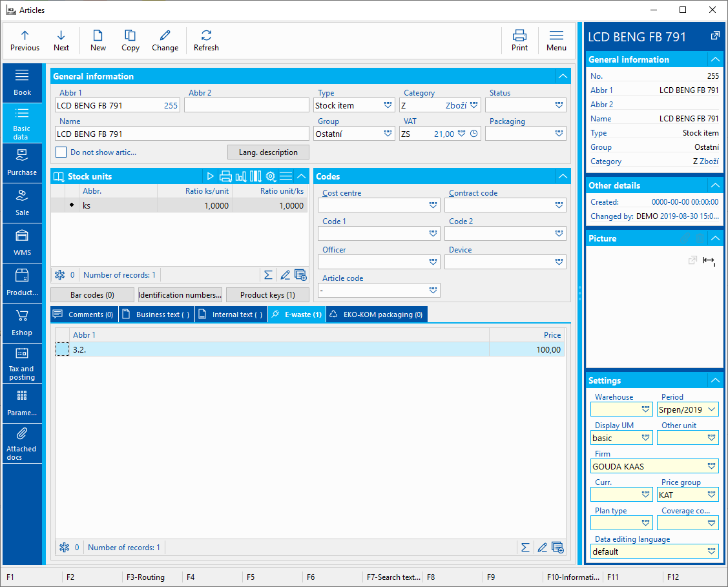Click the Copy article toolbar icon

pyautogui.click(x=130, y=36)
